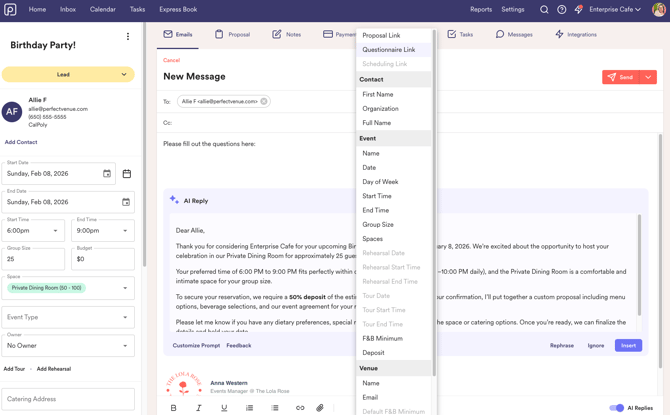Image resolution: width=670 pixels, height=415 pixels.
Task: Switch to the Proposal tab
Action: pos(232,34)
